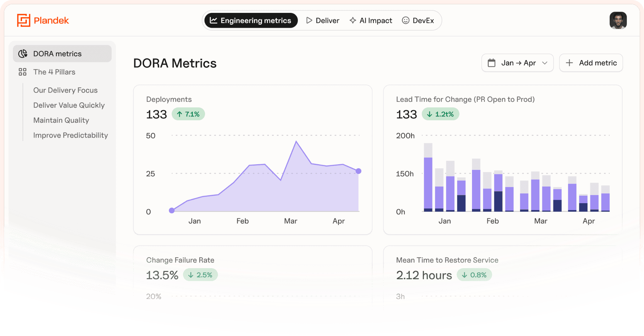
Task: Open the user profile avatar
Action: (618, 20)
